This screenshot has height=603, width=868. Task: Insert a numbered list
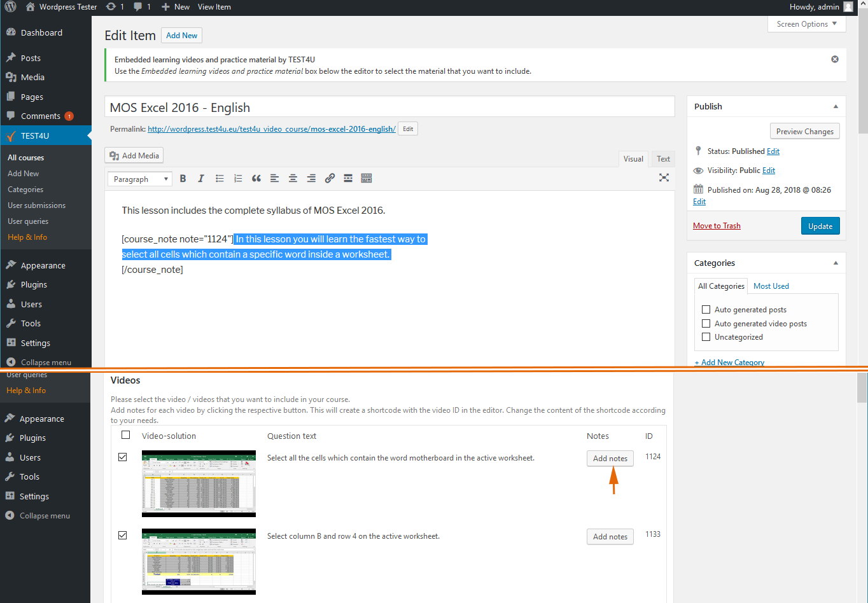click(x=238, y=179)
